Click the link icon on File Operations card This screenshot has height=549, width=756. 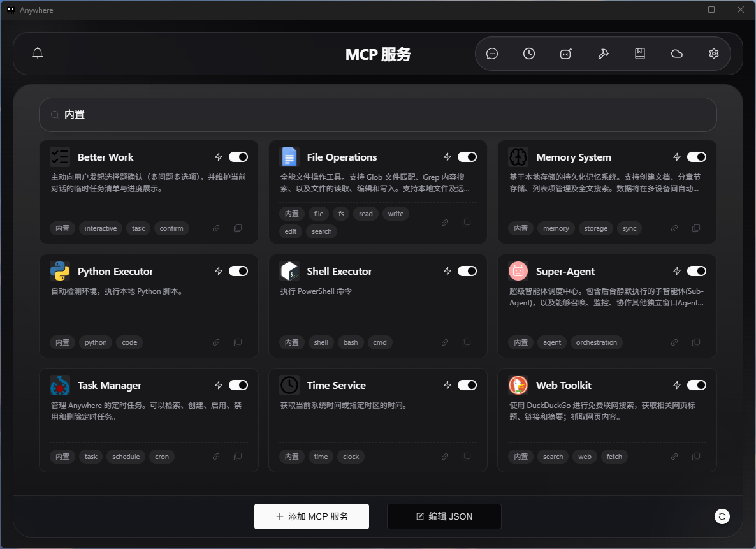[445, 223]
